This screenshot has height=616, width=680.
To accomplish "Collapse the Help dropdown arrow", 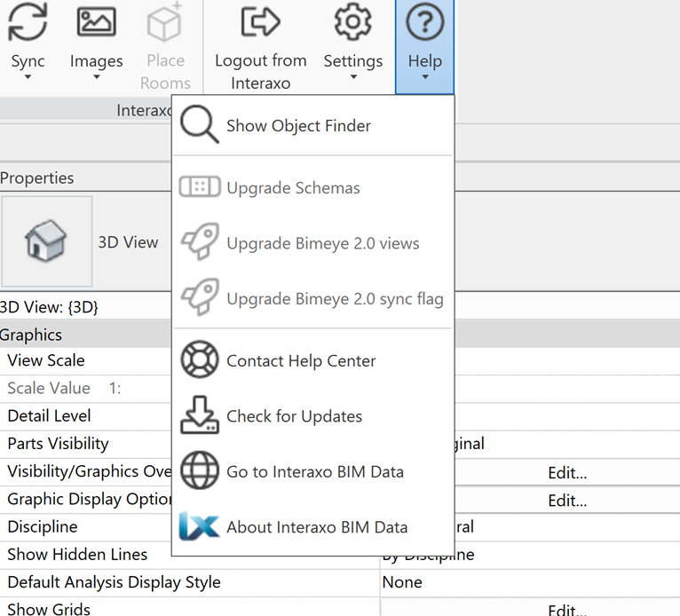I will coord(425,77).
